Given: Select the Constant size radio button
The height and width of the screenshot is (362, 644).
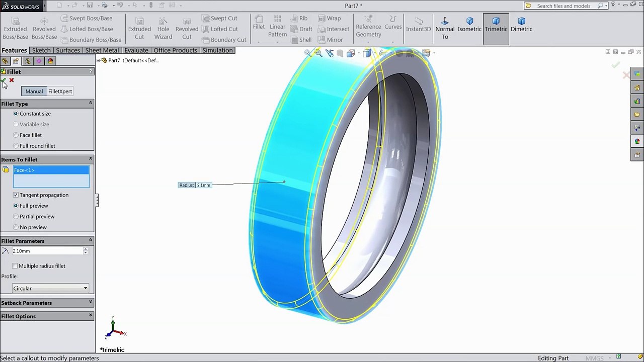Looking at the screenshot, I should (x=16, y=114).
